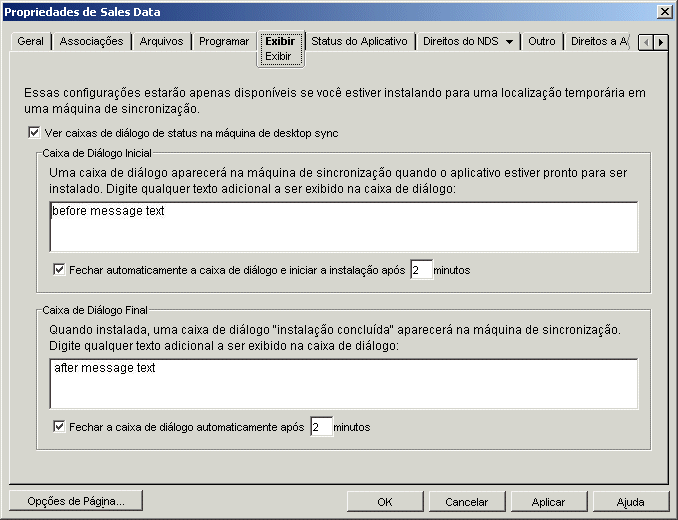Select the Programar tab
This screenshot has width=678, height=520.
tap(224, 41)
